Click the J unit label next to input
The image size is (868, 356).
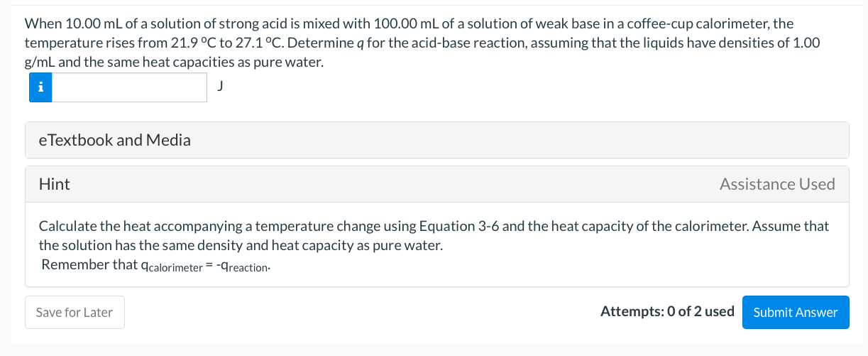point(221,87)
